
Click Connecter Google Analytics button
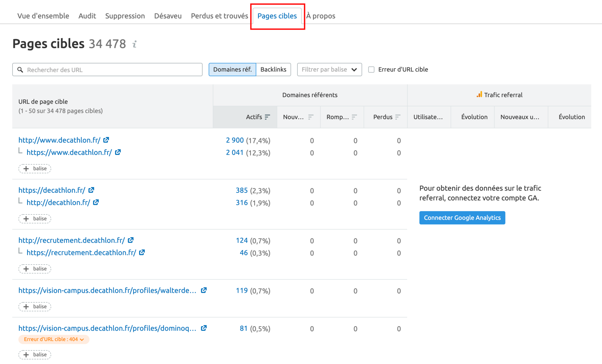tap(462, 218)
